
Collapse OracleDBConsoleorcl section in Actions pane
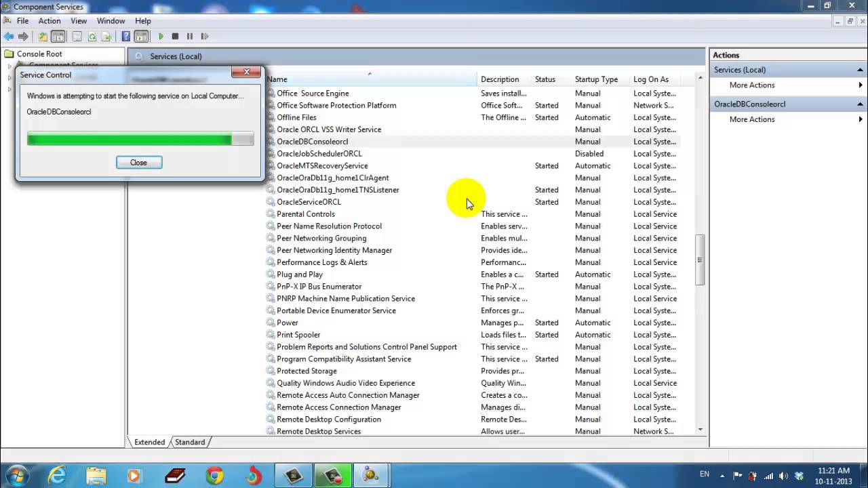[860, 104]
